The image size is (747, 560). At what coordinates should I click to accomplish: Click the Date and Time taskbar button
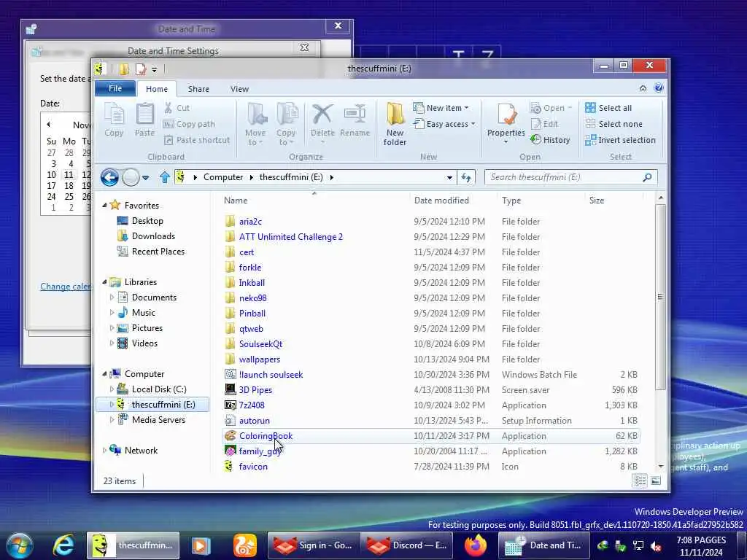(x=543, y=545)
